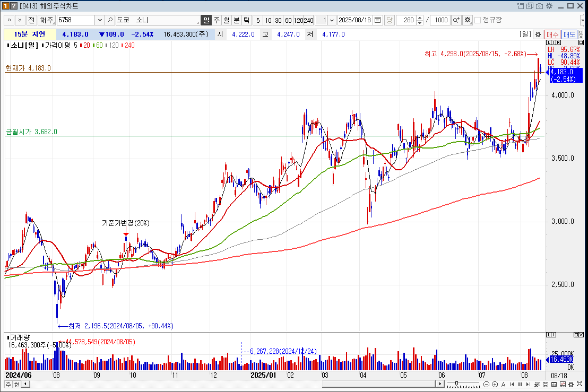The width and height of the screenshot is (588, 392).
Task: Click the zoom-plus icon beside the 1000 field
Action: tap(456, 20)
